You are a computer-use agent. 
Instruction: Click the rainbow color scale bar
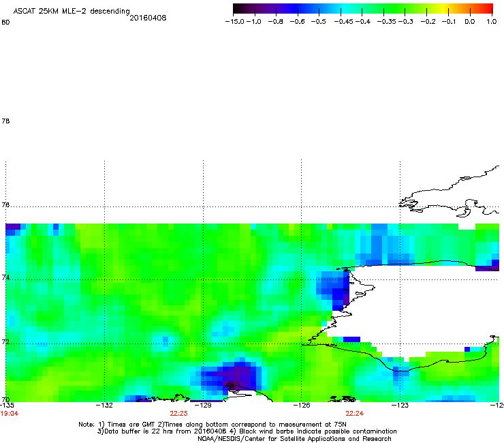363,9
